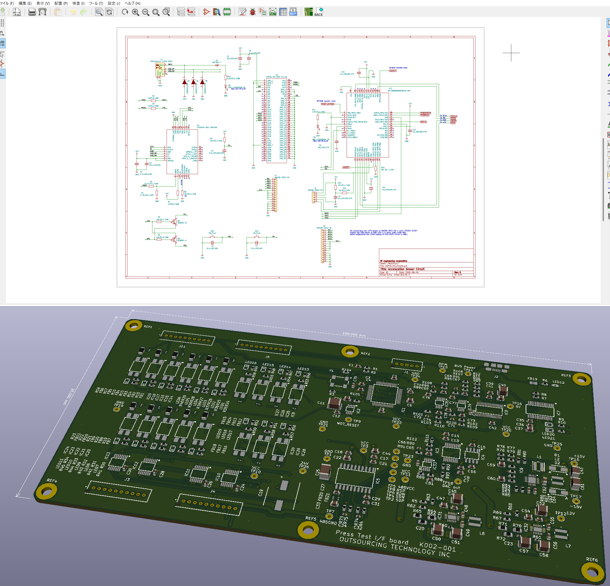Open page settings from the toolbar
610x586 pixels.
[x=17, y=12]
